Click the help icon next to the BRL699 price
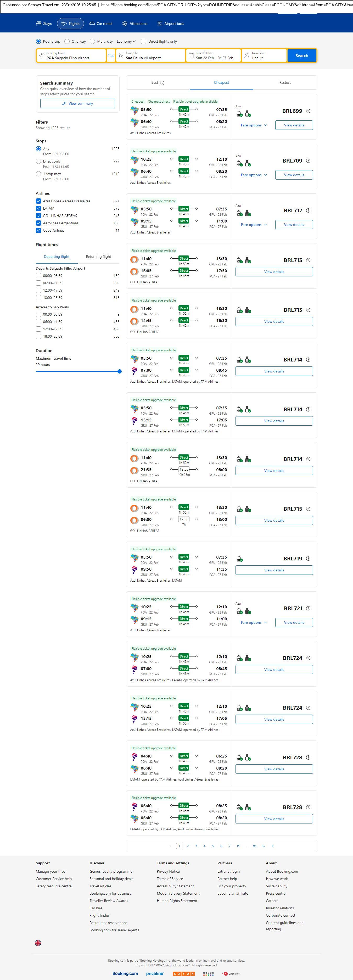This screenshot has width=353, height=980. tap(308, 111)
